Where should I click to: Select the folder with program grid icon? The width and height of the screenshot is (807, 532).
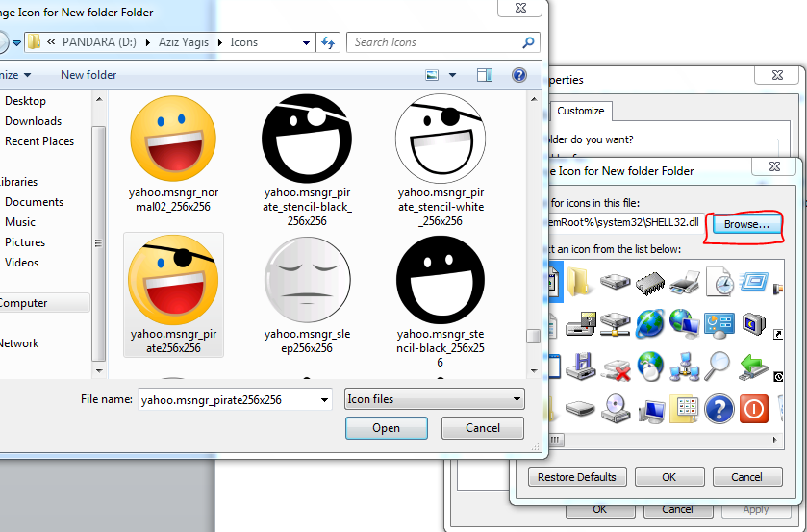click(x=684, y=409)
